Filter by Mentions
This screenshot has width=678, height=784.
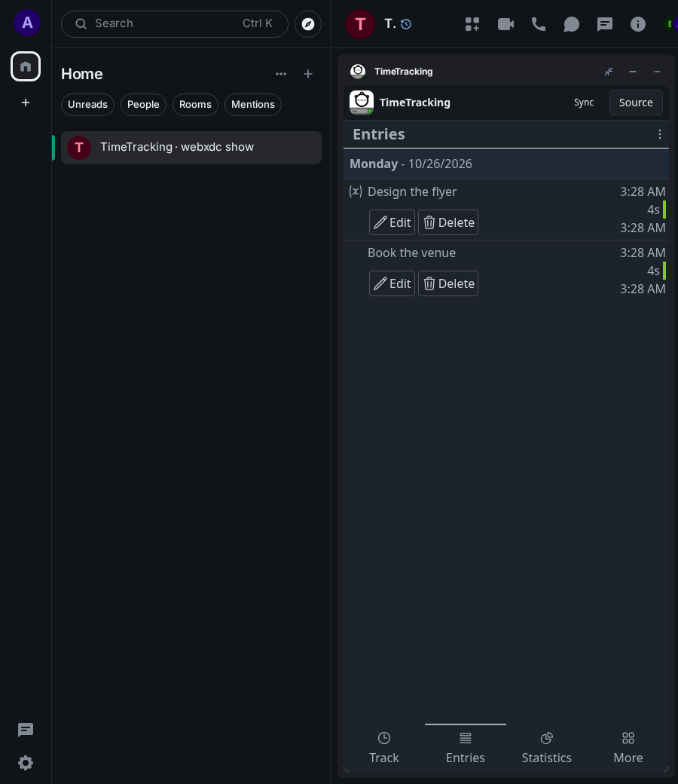click(253, 105)
